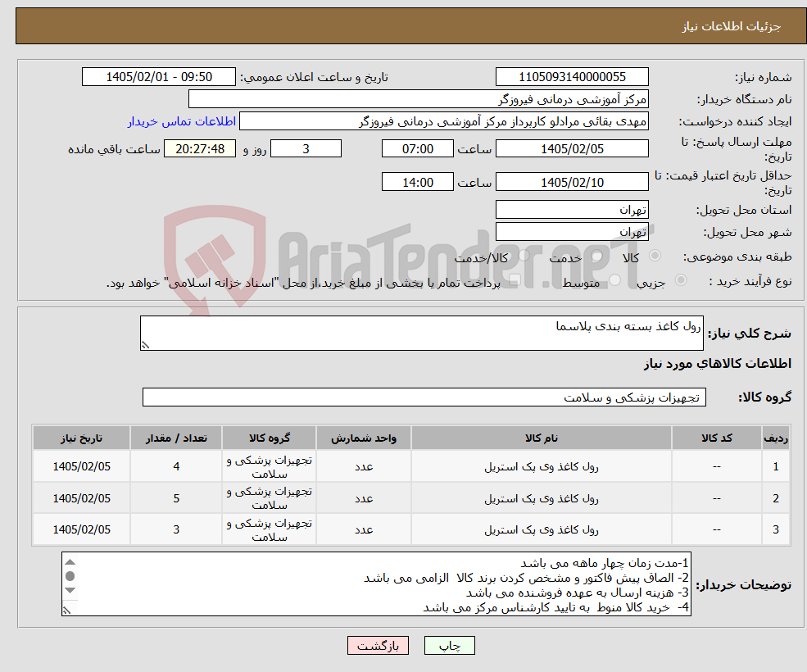This screenshot has width=807, height=672.
Task: Click buyer note line 1 about four-month duration
Action: click(x=604, y=563)
